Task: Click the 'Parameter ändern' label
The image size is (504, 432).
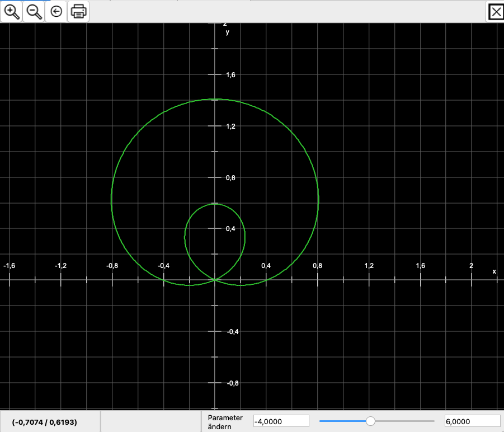Action: point(225,422)
